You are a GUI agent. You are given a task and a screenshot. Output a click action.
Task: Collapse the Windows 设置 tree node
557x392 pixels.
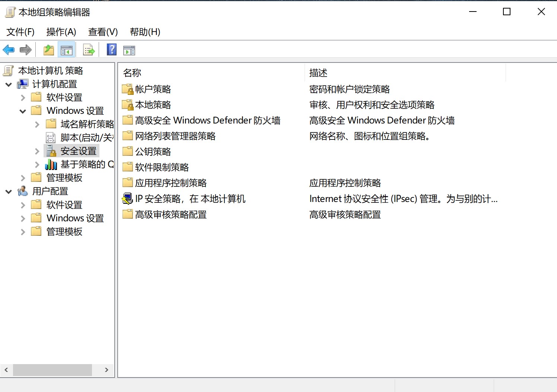[22, 110]
